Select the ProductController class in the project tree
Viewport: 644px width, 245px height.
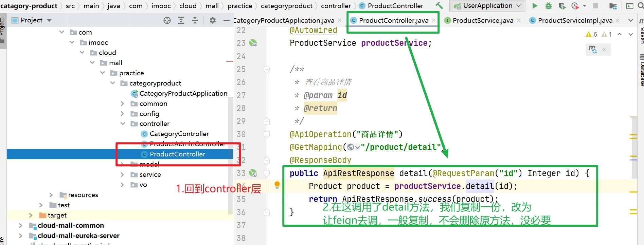click(177, 154)
